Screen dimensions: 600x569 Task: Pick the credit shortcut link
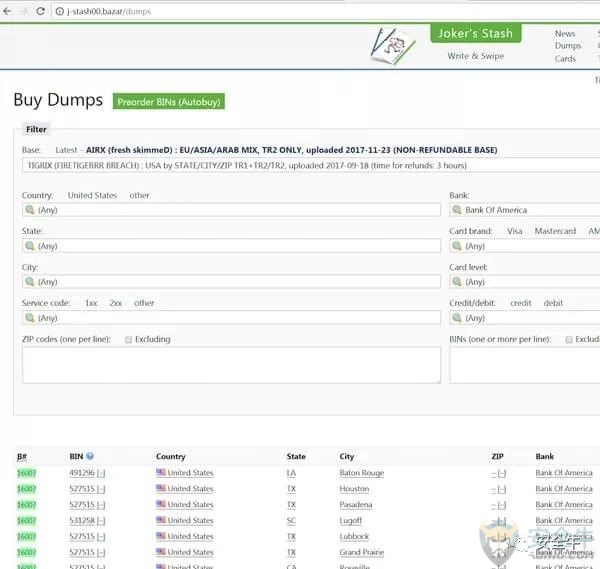(x=521, y=303)
